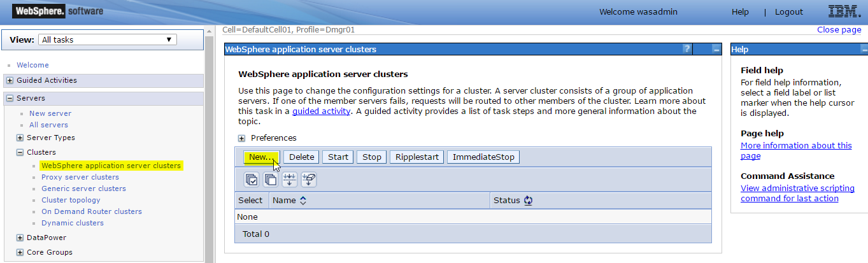Expand the Core Groups node
868x263 pixels.
(x=20, y=252)
